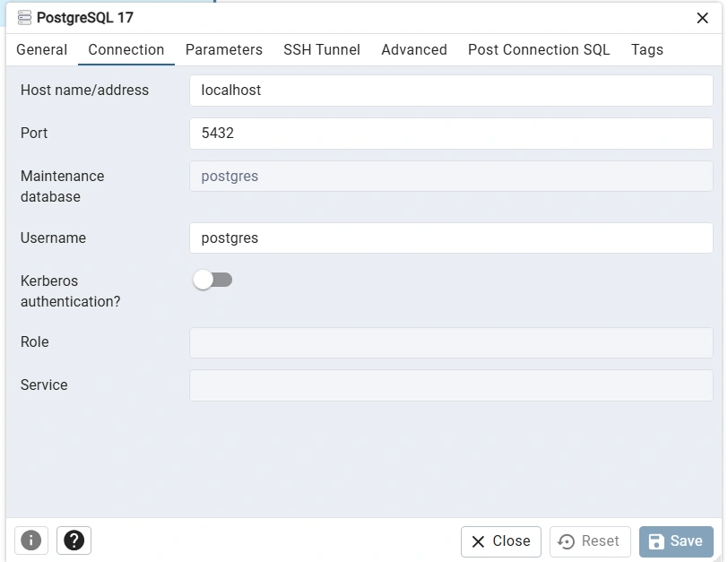Screen dimensions: 728x562
Task: Click the Maintenance database label
Action: [x=62, y=186]
